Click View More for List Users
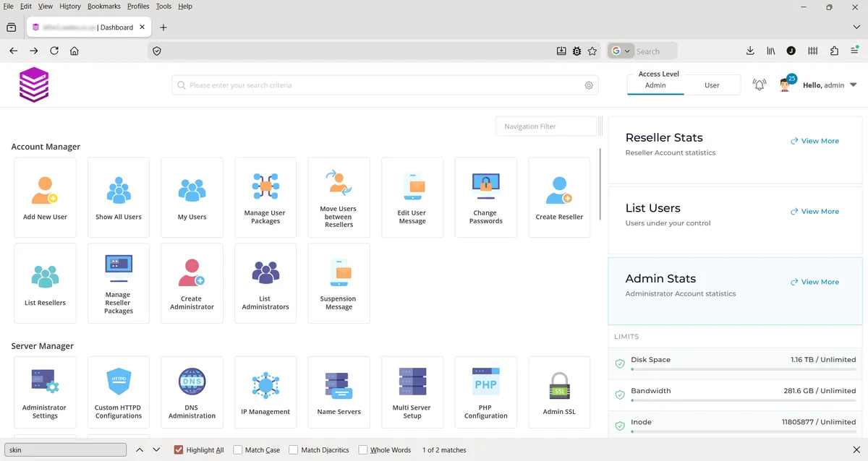The height and width of the screenshot is (461, 868). coord(814,212)
